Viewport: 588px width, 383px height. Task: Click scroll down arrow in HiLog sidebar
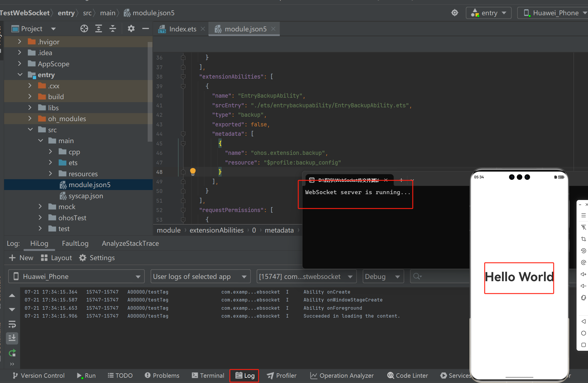coord(12,309)
